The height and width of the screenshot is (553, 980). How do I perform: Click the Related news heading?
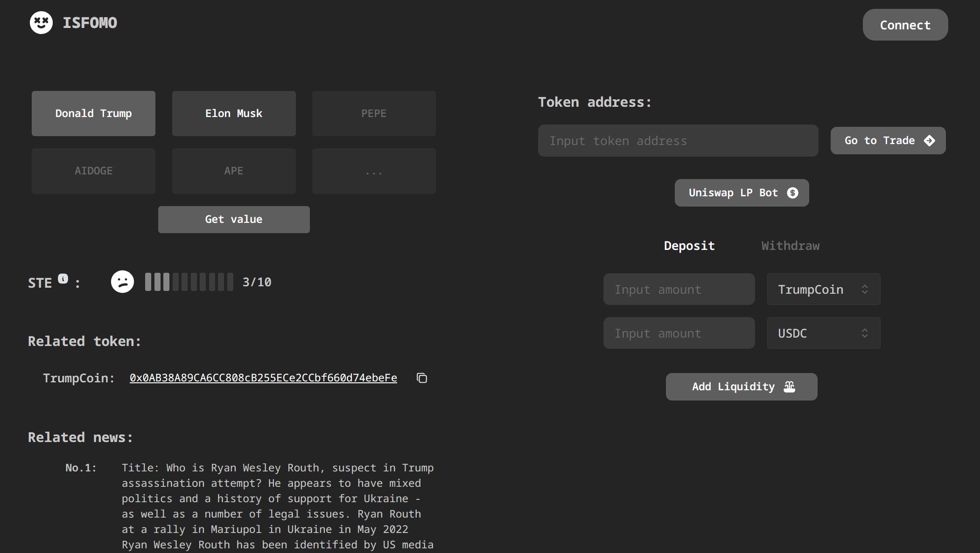80,437
